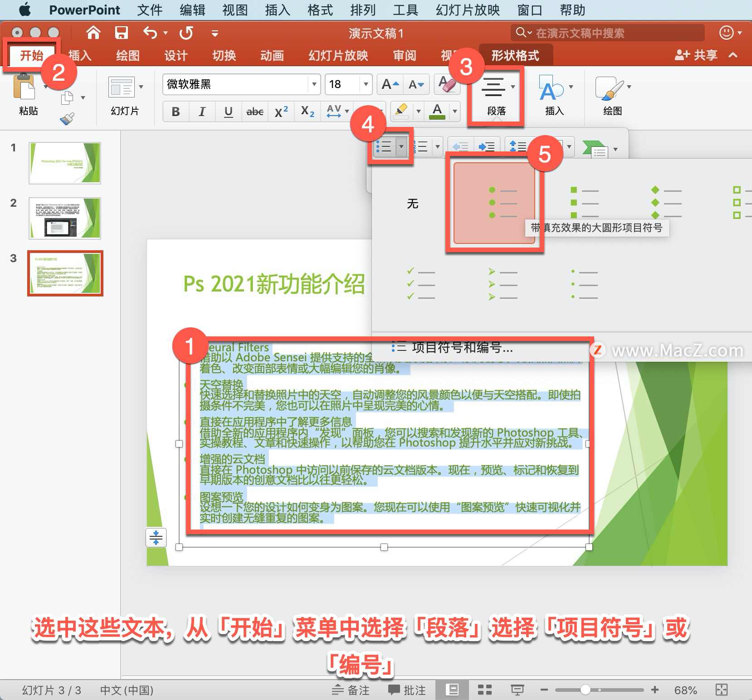This screenshot has width=752, height=700.
Task: Open the font color dropdown arrow
Action: tap(454, 111)
